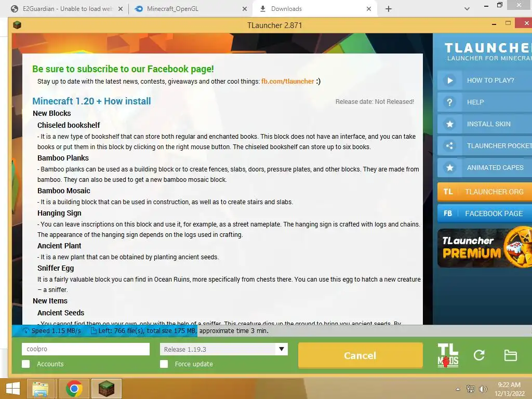
Task: Click the HOW TO PLAY play icon
Action: [450, 81]
